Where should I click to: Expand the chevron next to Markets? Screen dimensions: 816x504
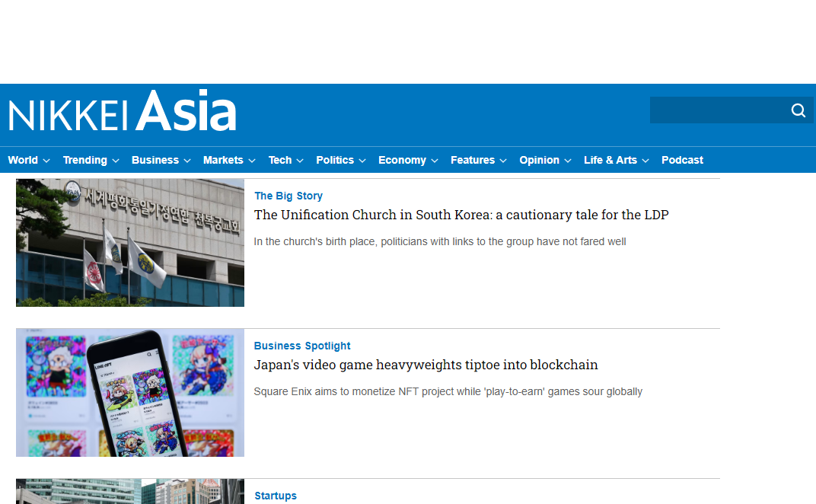coord(252,161)
